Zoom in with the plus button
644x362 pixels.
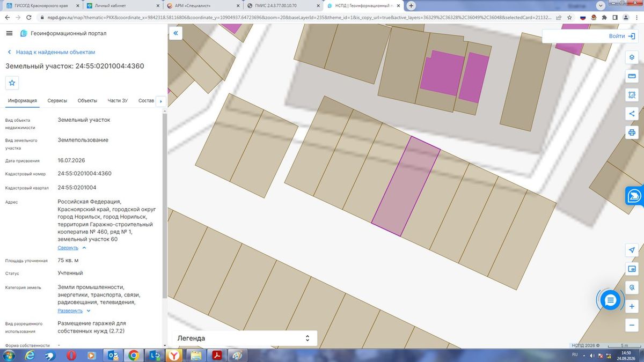[632, 306]
